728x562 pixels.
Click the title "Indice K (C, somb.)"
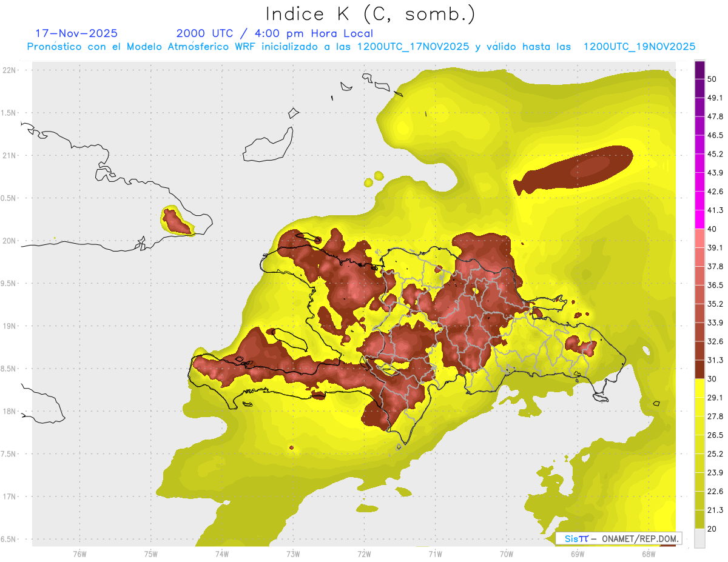(x=370, y=14)
